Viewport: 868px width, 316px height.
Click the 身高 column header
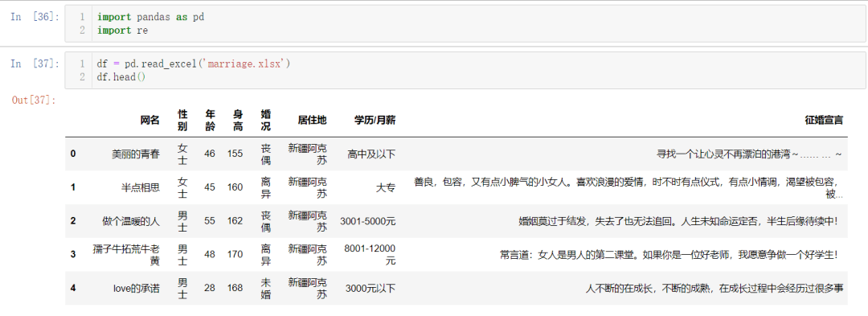click(237, 120)
